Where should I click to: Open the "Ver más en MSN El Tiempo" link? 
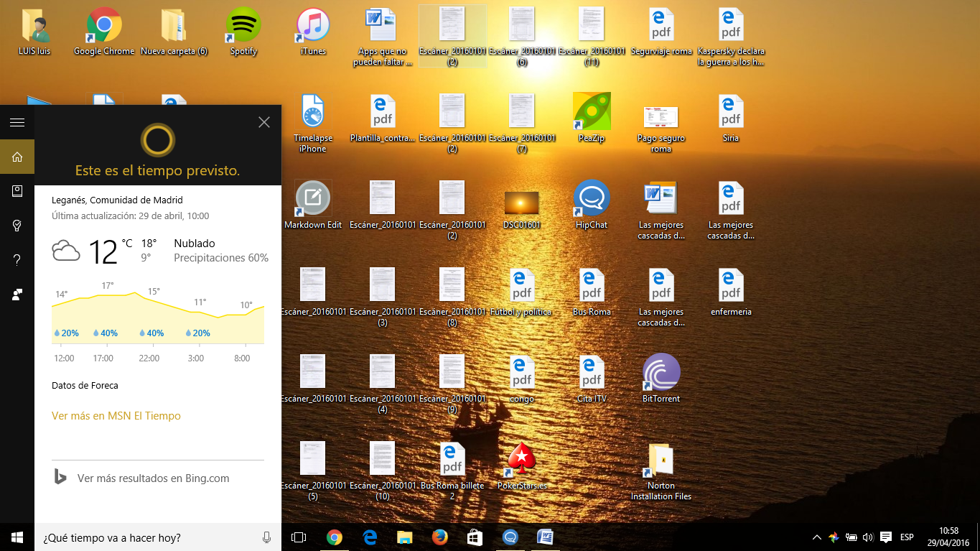(x=116, y=416)
